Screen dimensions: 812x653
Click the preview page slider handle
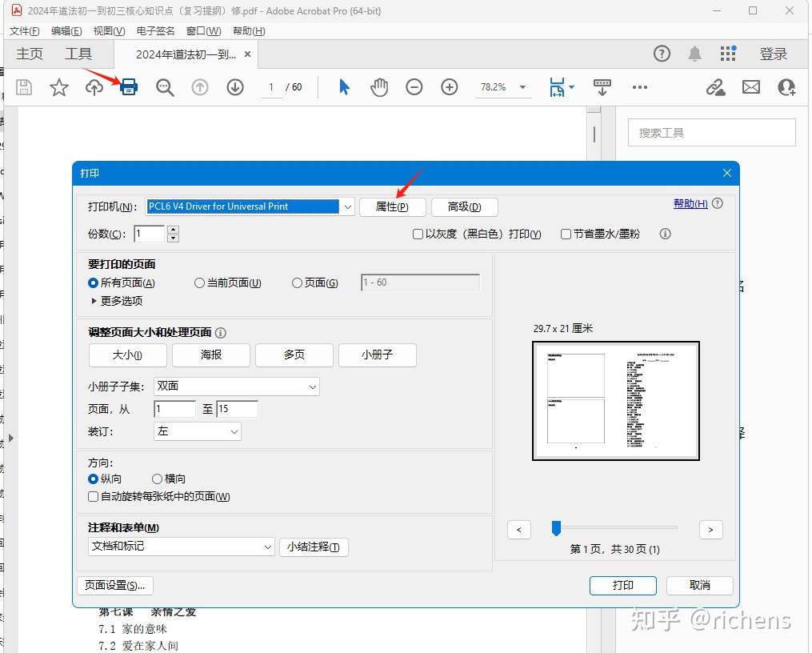pyautogui.click(x=556, y=528)
